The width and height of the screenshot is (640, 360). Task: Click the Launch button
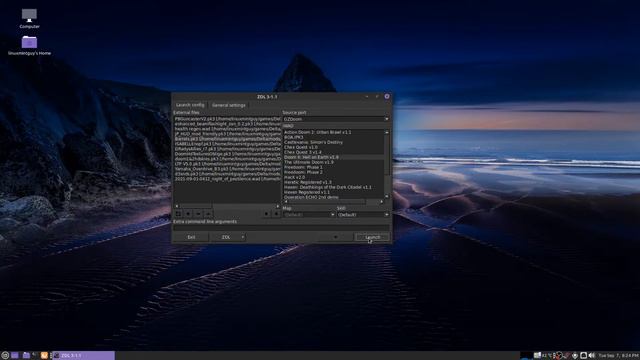(372, 237)
